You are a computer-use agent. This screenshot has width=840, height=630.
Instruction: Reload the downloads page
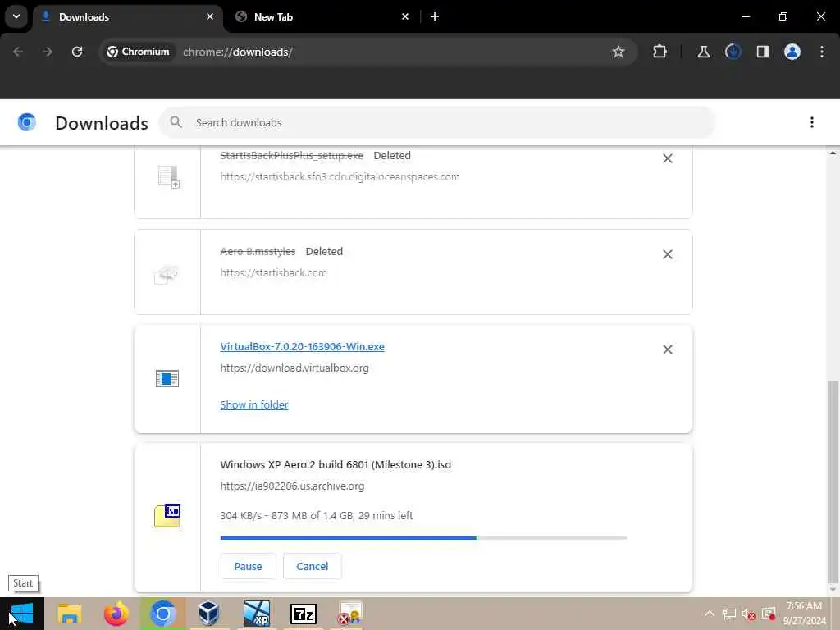point(77,52)
